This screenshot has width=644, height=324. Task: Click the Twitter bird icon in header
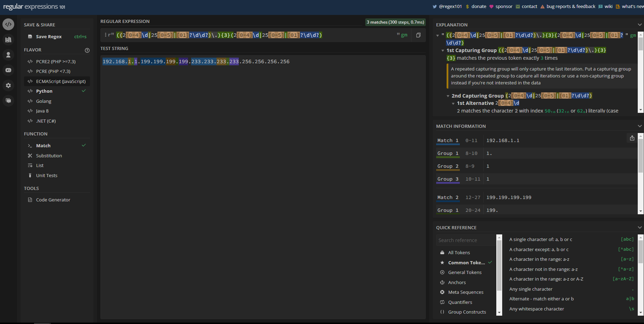[x=434, y=7]
